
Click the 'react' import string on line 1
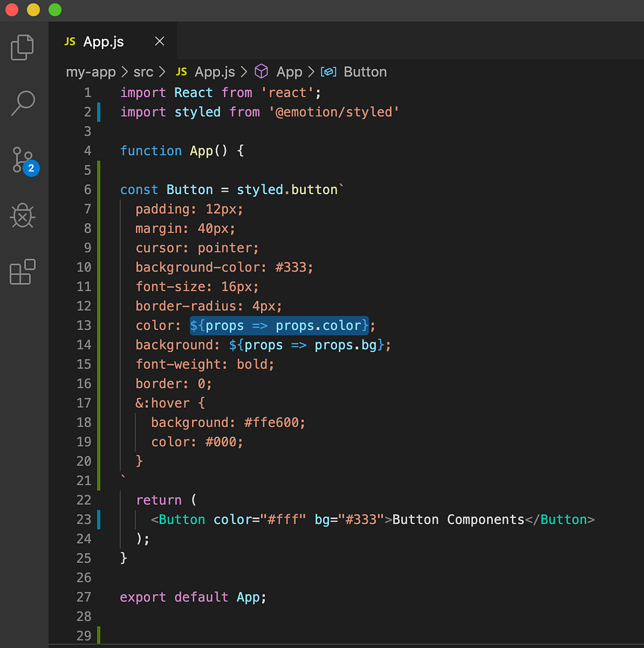[287, 92]
